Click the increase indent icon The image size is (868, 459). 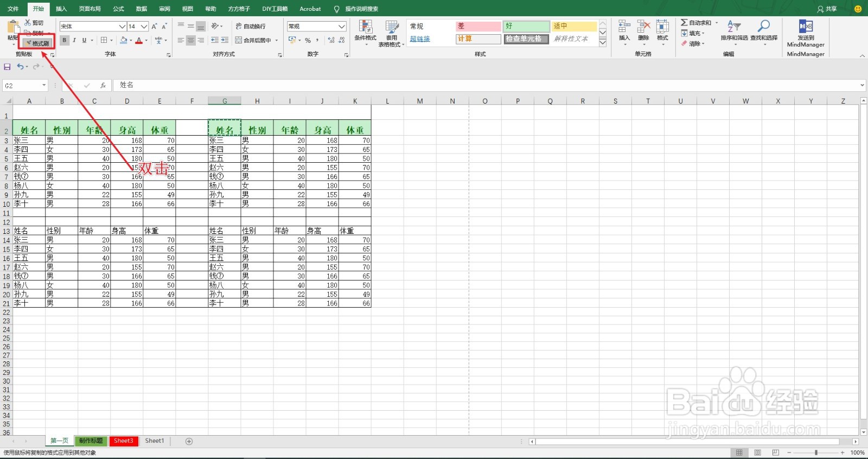pyautogui.click(x=225, y=40)
